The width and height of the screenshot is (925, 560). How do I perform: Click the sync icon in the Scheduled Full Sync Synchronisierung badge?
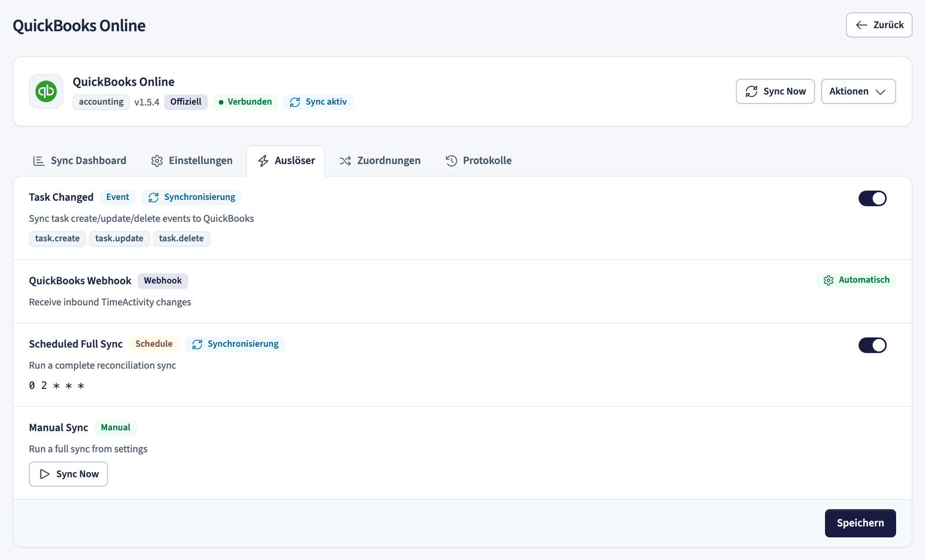click(197, 344)
